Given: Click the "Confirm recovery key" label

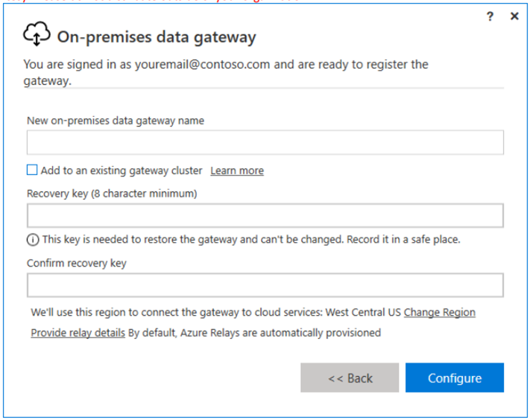Looking at the screenshot, I should click(77, 263).
